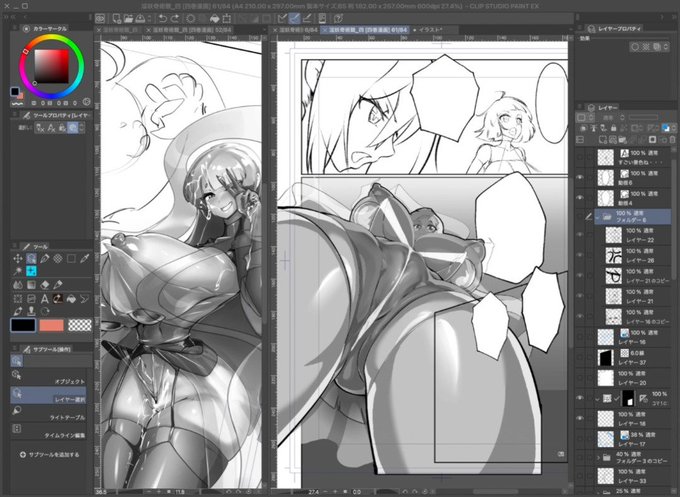Toggle visibility of レイヤー 18
This screenshot has height=497, width=680.
580,418
